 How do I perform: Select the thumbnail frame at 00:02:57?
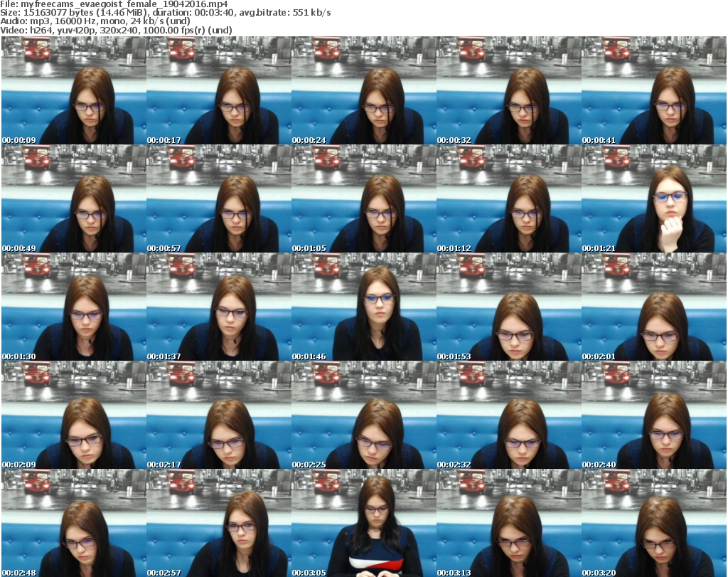pyautogui.click(x=219, y=523)
